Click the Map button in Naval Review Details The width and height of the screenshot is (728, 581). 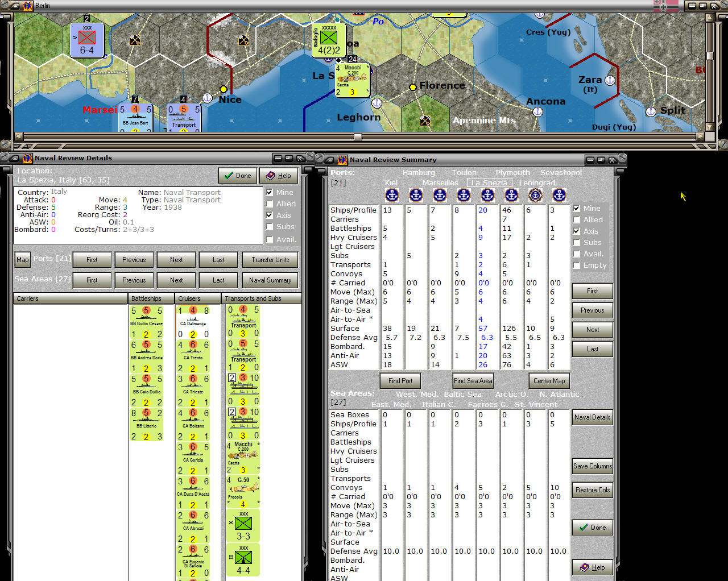tap(22, 260)
